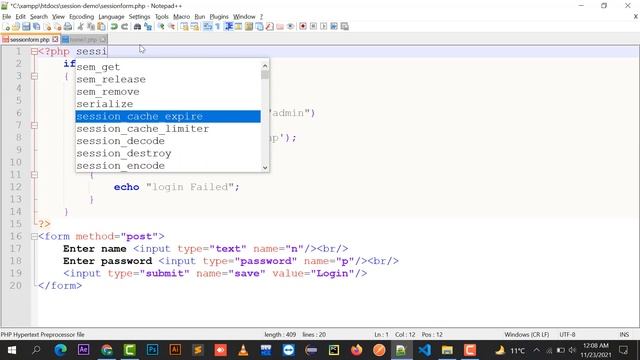The height and width of the screenshot is (360, 640).
Task: Toggle word wrap in toolbar
Action: (x=207, y=27)
